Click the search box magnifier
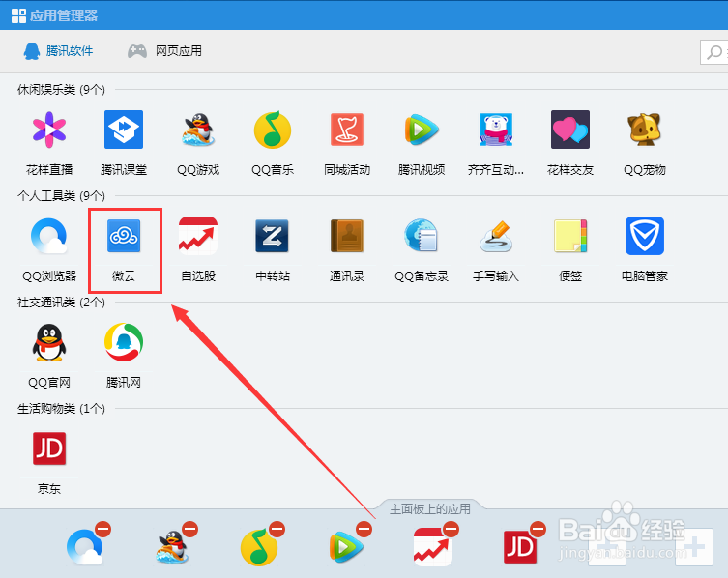 click(x=714, y=52)
